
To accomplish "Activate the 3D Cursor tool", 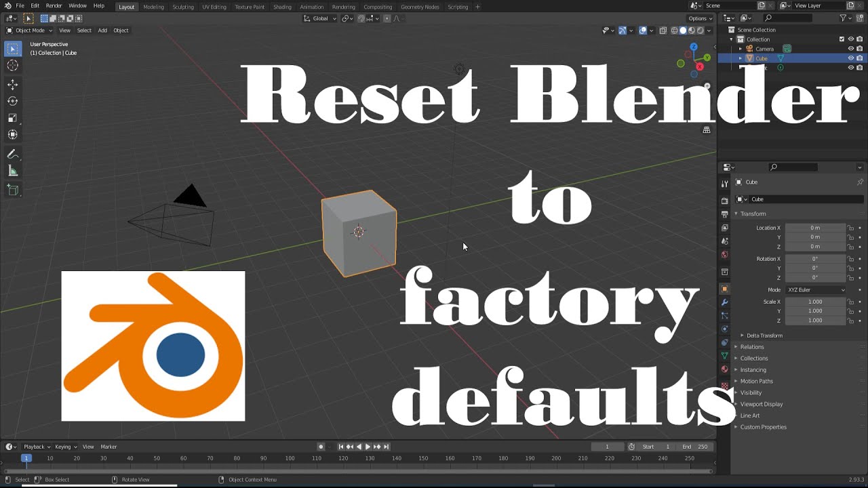I will (x=12, y=66).
